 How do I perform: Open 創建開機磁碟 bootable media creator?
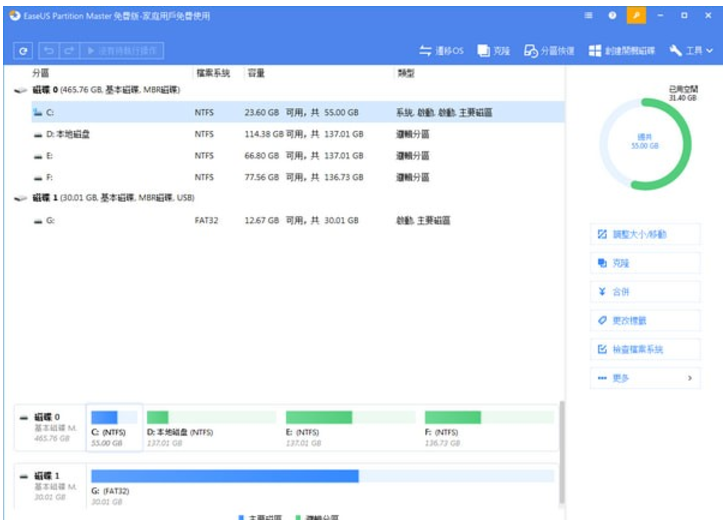pyautogui.click(x=622, y=50)
